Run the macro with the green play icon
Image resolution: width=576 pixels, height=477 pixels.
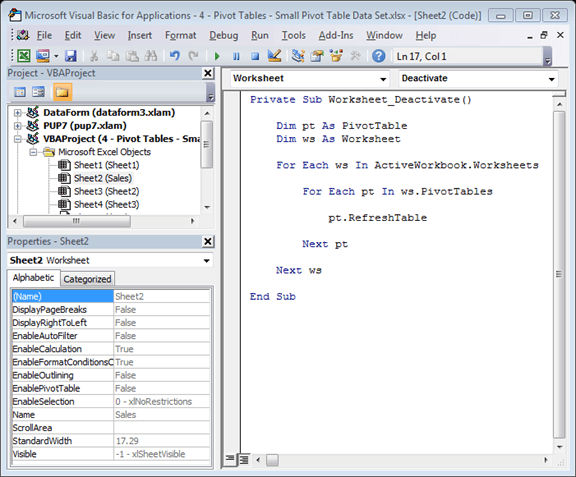[x=217, y=56]
